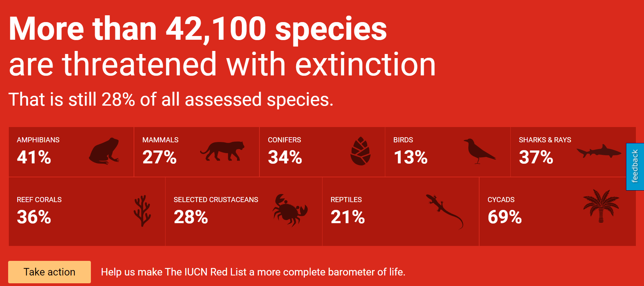Image resolution: width=644 pixels, height=286 pixels.
Task: Open the blue feedback side tab
Action: (x=635, y=166)
